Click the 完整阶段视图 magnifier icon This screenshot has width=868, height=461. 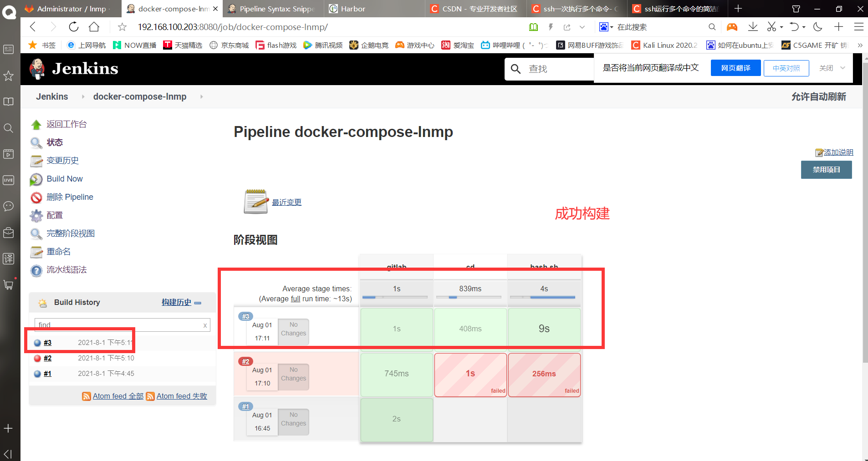[x=36, y=233]
